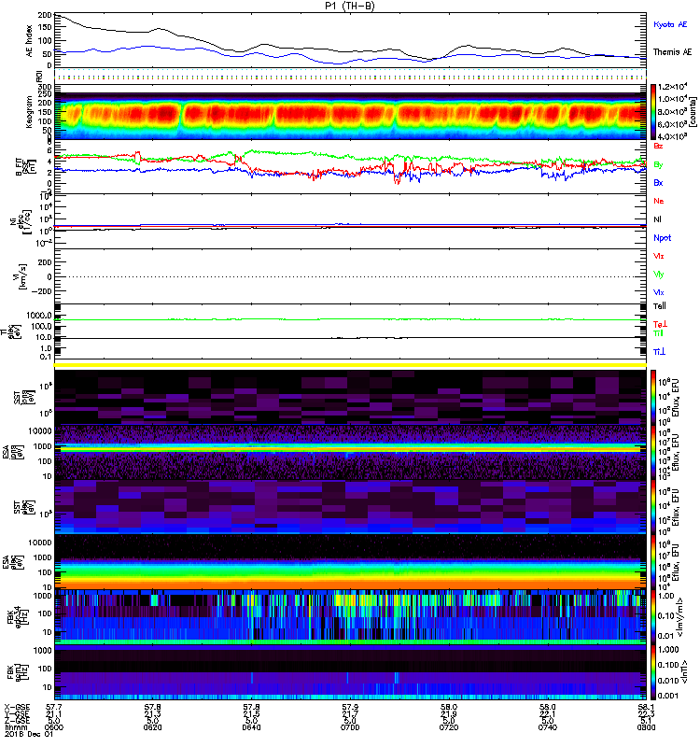
Task: Click the black Te parallel legend label
Action: pos(660,306)
